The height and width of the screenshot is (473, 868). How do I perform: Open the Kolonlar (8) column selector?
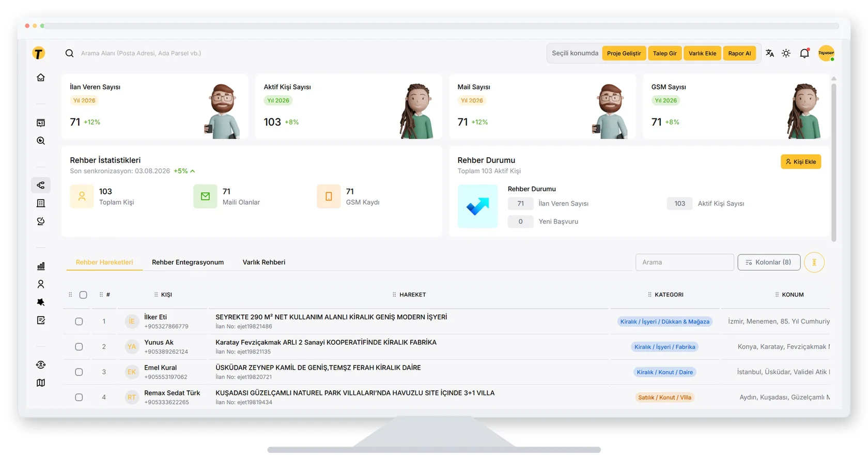[x=769, y=262]
